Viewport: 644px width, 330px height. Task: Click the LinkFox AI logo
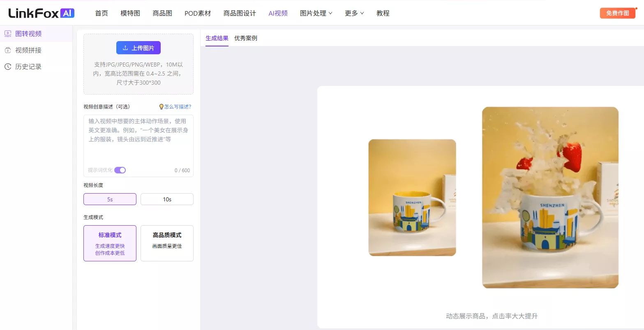(41, 13)
